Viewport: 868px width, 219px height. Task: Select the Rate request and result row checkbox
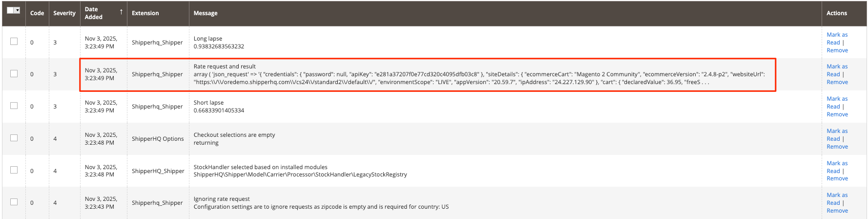[x=14, y=74]
